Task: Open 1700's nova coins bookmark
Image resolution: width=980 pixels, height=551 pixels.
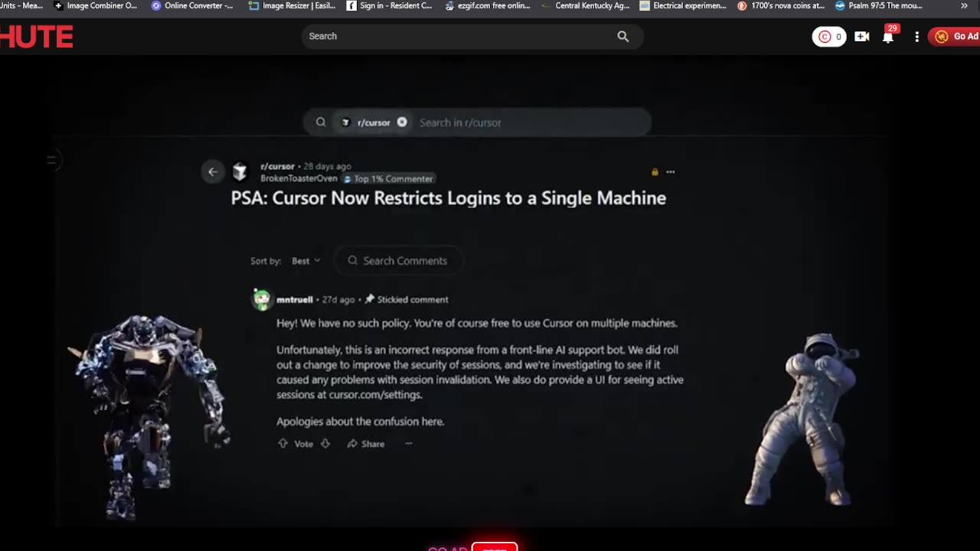Action: [x=781, y=5]
